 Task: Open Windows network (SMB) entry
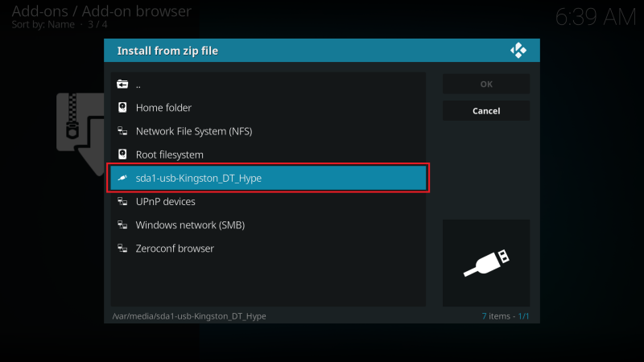pos(268,224)
